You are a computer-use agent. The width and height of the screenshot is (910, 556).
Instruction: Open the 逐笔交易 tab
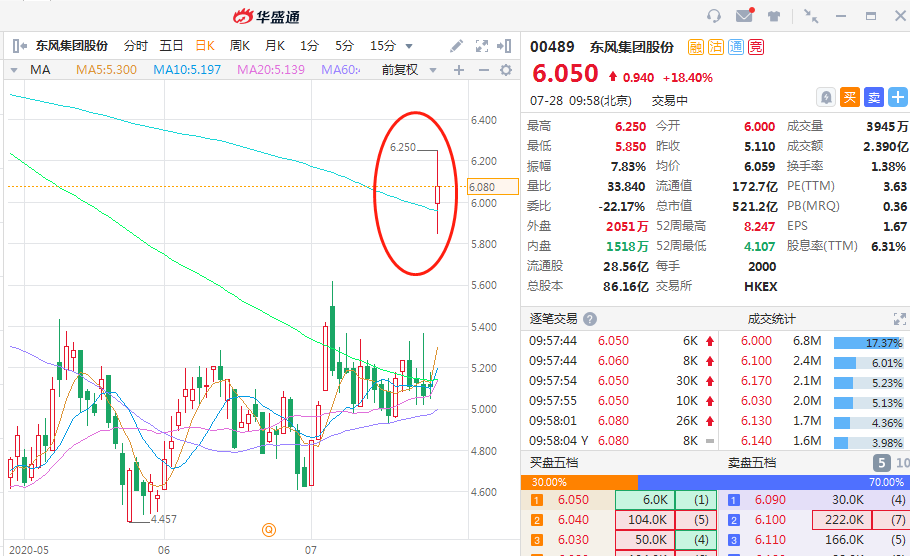tap(554, 319)
